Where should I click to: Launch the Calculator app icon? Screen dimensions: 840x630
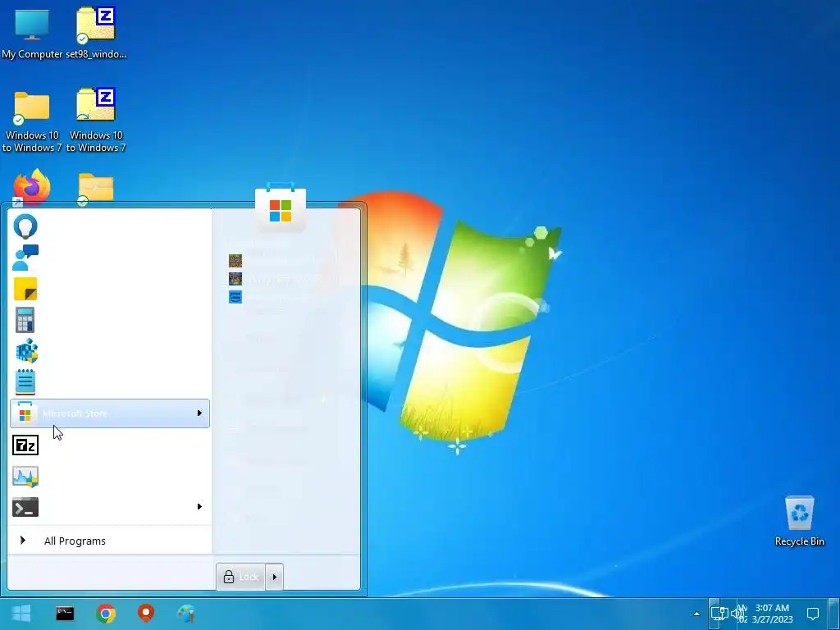click(25, 320)
